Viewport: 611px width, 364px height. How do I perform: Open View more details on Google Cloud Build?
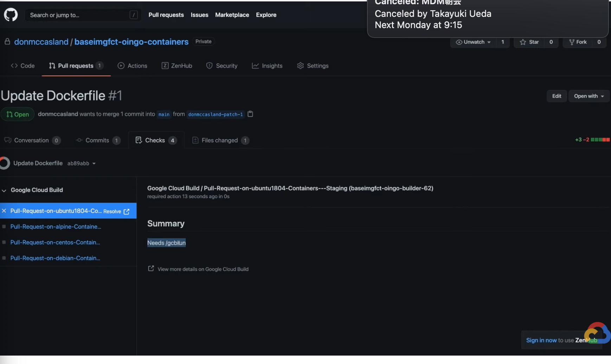(203, 269)
